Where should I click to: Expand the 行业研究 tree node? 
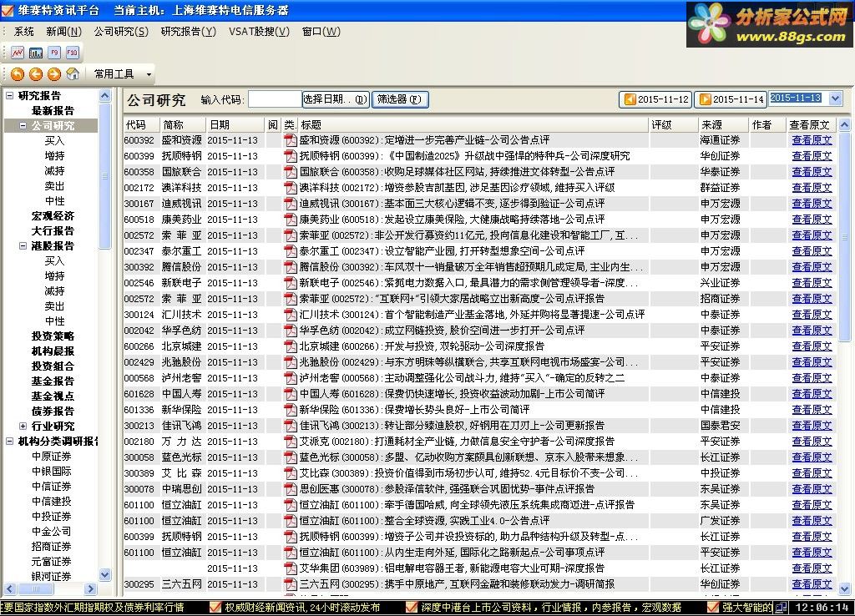click(x=23, y=426)
